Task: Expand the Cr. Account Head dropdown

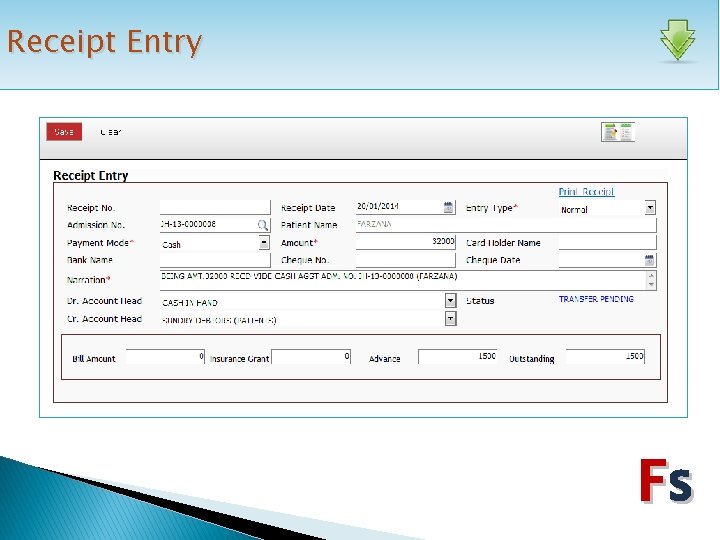Action: [450, 318]
